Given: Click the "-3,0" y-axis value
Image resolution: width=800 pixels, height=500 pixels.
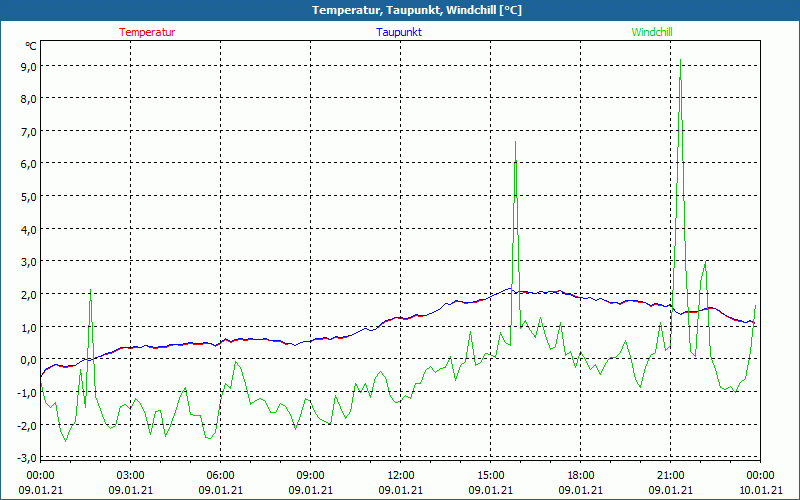Looking at the screenshot, I should click(27, 458).
